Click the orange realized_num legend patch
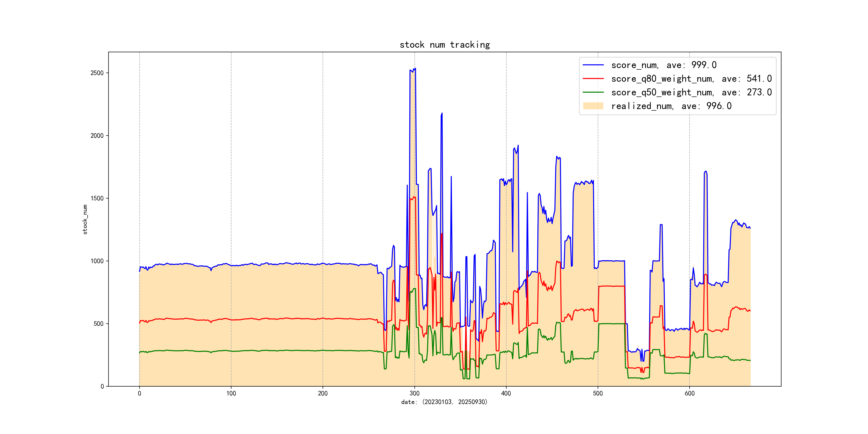Viewport: 868px width, 434px height. click(x=593, y=106)
